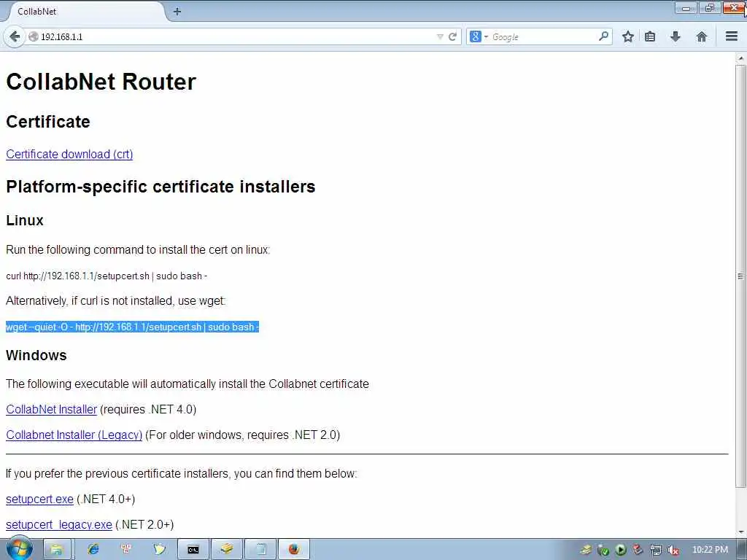Image resolution: width=747 pixels, height=560 pixels.
Task: Go to the home page icon
Action: [701, 36]
